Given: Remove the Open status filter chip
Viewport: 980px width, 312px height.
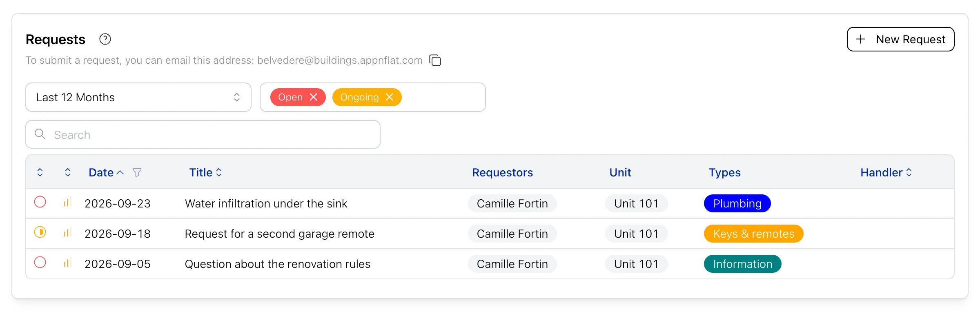Looking at the screenshot, I should [314, 97].
